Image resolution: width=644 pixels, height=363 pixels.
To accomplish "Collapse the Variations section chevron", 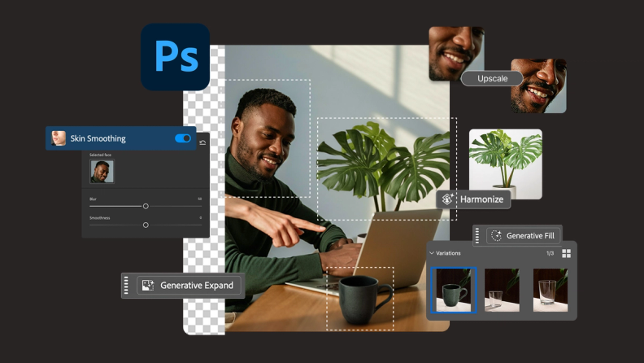I will [x=432, y=253].
